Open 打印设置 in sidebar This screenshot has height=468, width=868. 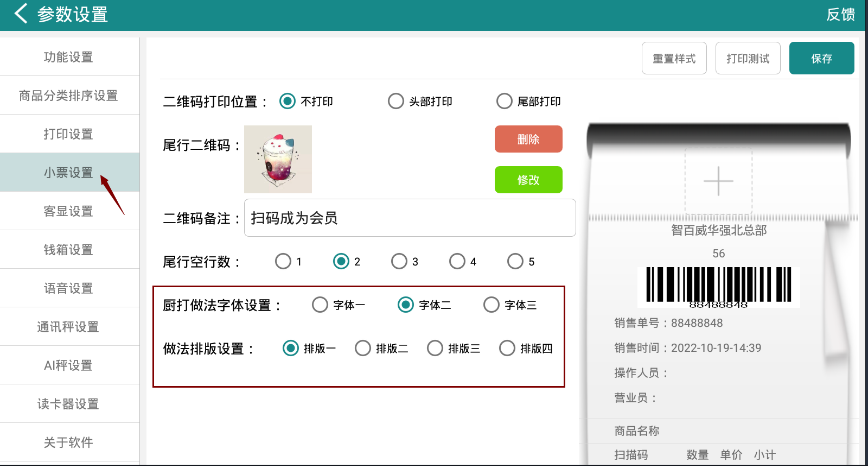tap(68, 134)
